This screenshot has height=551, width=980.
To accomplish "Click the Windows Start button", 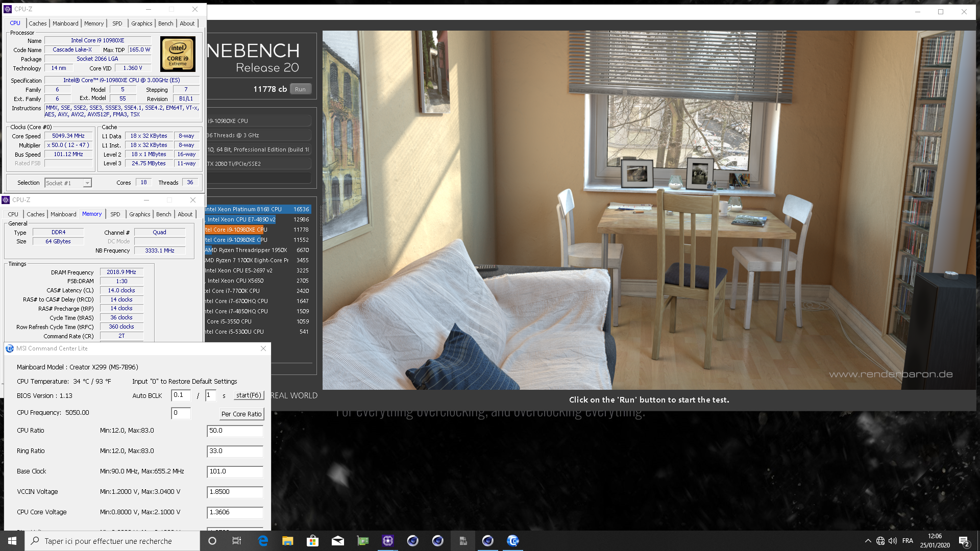I will (x=12, y=541).
